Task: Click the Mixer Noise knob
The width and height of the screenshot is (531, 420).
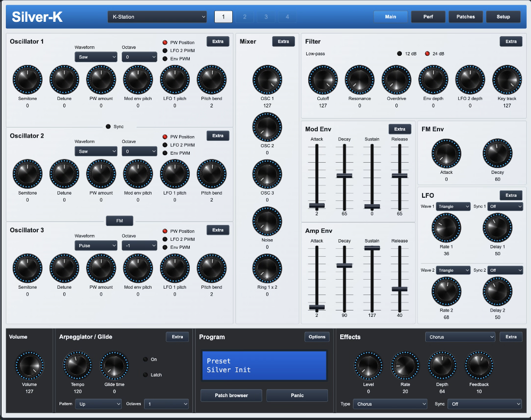Action: tap(267, 221)
